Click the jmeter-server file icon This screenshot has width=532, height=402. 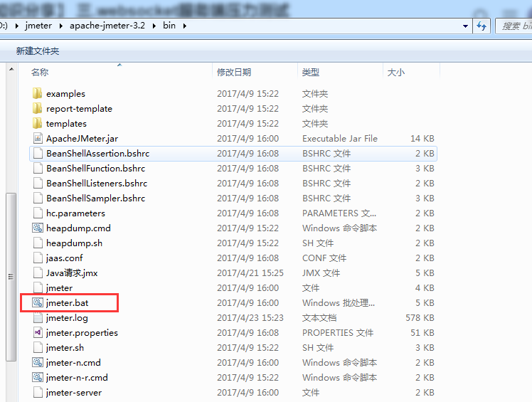pos(38,392)
